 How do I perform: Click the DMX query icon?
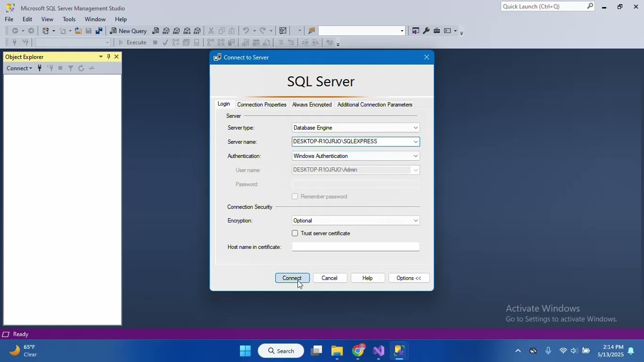[177, 31]
